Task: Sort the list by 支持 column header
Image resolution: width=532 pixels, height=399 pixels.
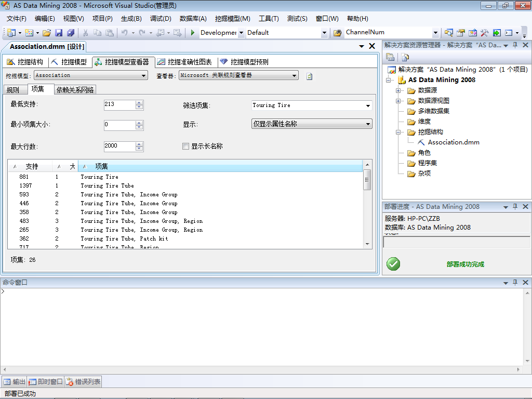Action: pos(30,166)
